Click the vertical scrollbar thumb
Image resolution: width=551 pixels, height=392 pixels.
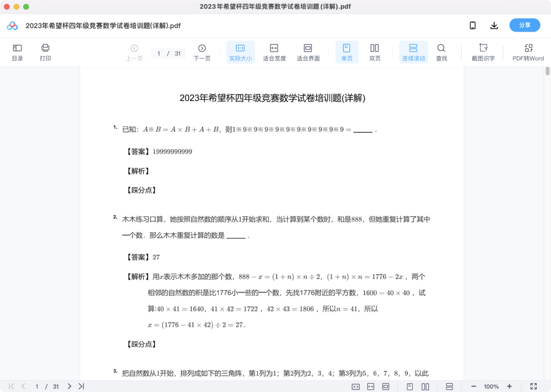point(547,71)
